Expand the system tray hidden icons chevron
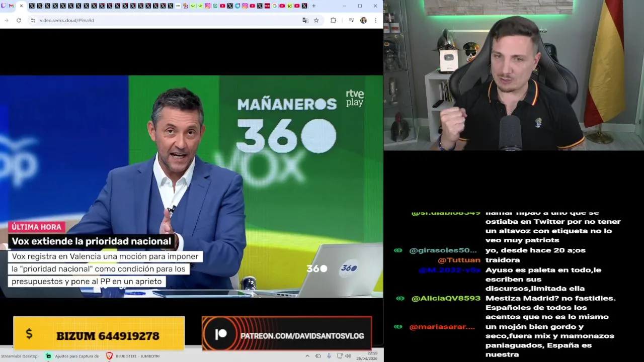The width and height of the screenshot is (644, 362). point(307,356)
